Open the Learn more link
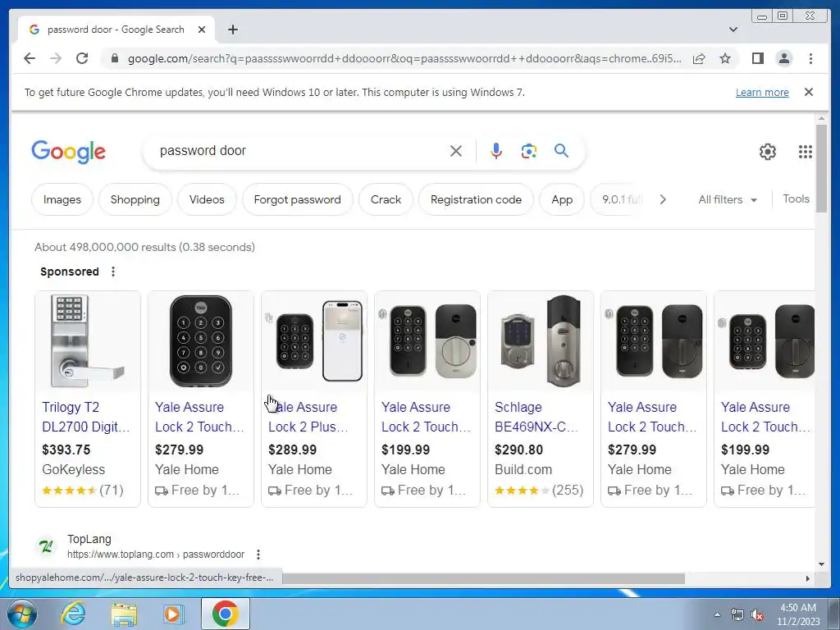 pyautogui.click(x=762, y=92)
